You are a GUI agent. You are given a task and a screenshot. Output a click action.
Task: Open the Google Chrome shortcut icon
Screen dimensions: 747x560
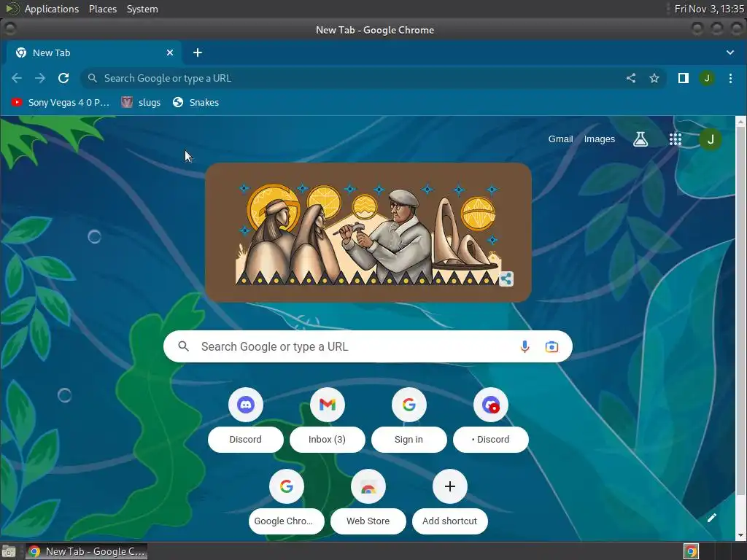(x=286, y=486)
